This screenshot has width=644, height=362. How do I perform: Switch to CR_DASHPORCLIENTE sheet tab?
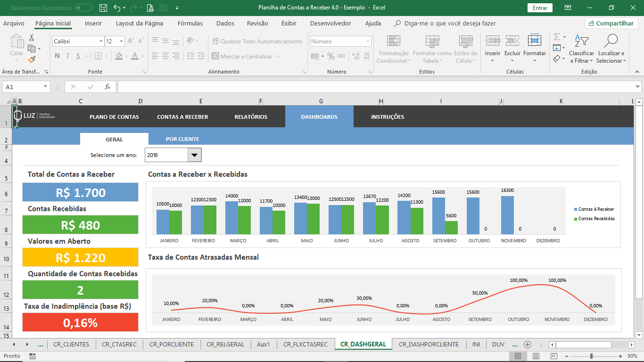point(429,345)
